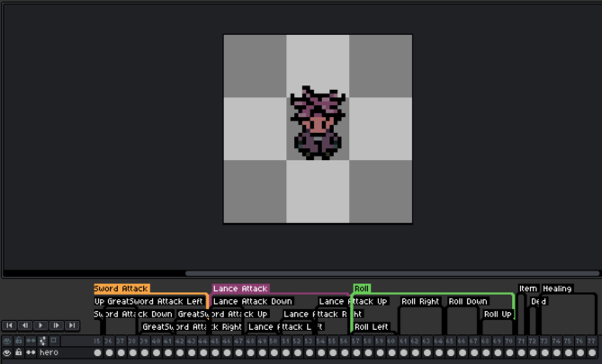Viewport: 602px width, 364px height.
Task: Click the Roll Right tag label
Action: coord(420,301)
